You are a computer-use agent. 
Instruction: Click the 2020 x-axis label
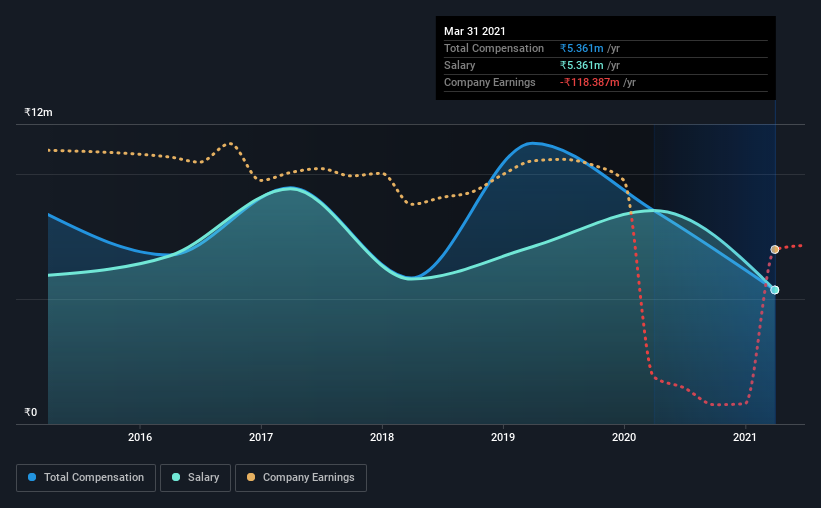click(x=624, y=437)
